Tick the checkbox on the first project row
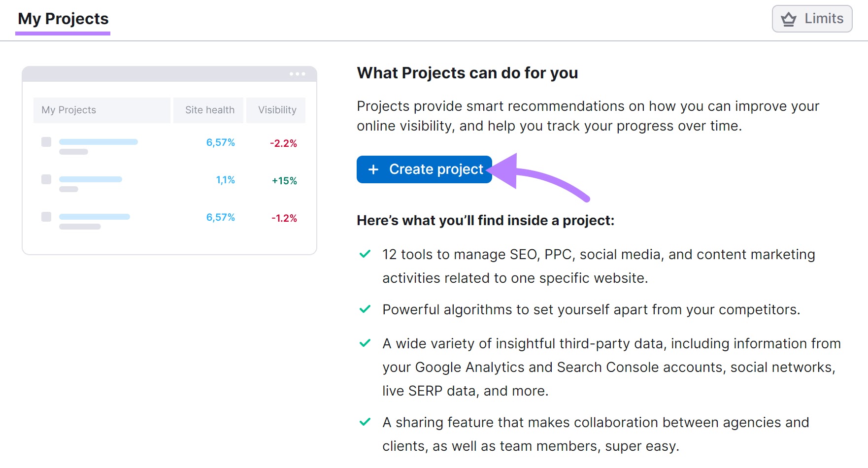868x468 pixels. [x=46, y=142]
